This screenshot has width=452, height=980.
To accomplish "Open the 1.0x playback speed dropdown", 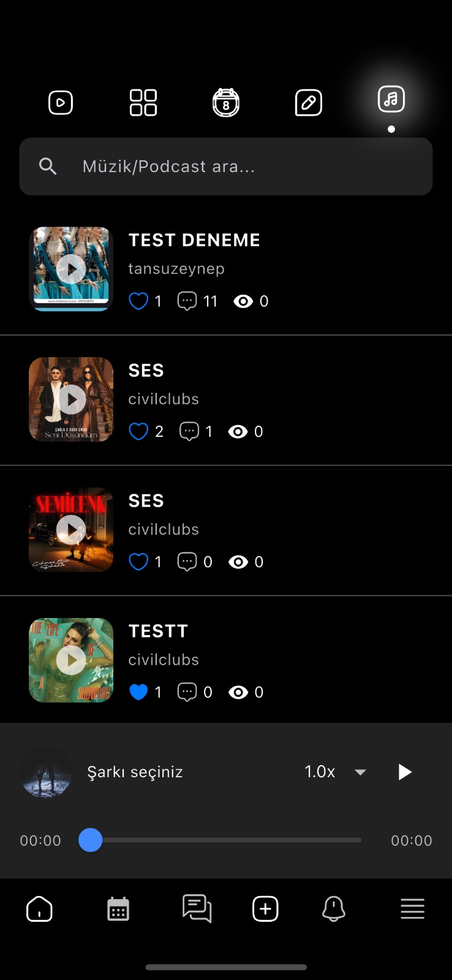I will click(320, 772).
